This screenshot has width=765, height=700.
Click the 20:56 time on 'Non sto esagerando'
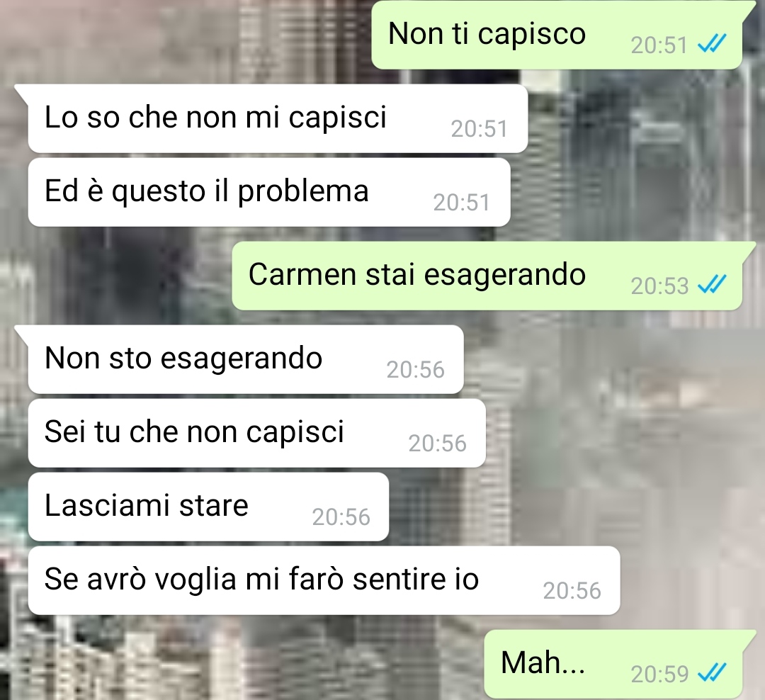416,370
